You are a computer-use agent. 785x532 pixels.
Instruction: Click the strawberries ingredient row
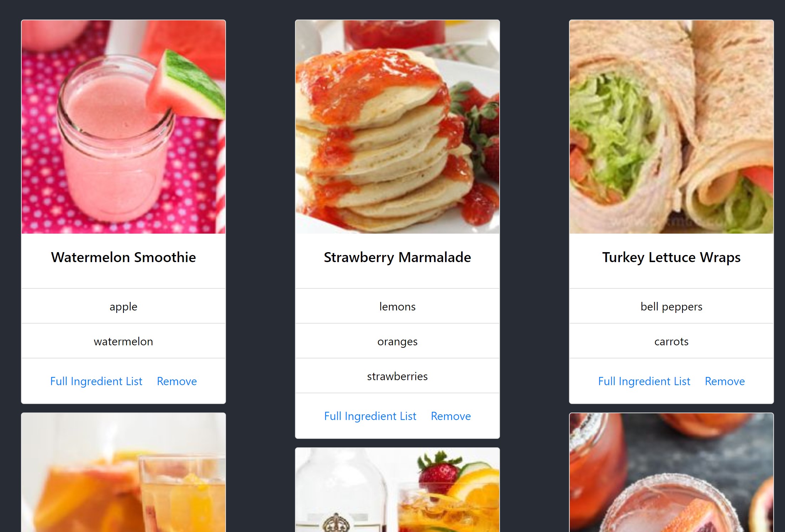click(x=397, y=376)
